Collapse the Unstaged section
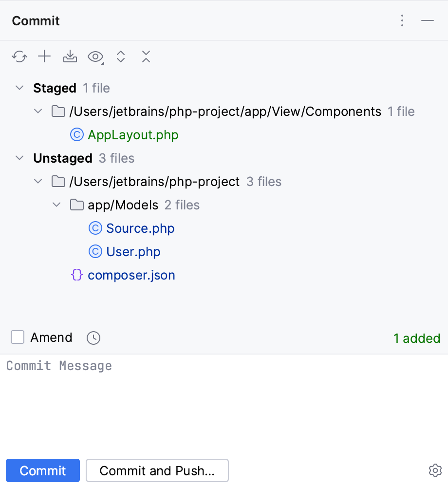The width and height of the screenshot is (448, 487). pyautogui.click(x=19, y=158)
